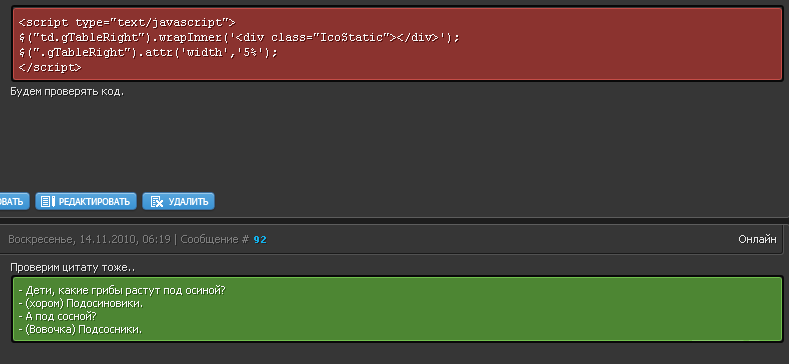Click the script type="text/javascript" code line
The height and width of the screenshot is (364, 789).
click(x=127, y=23)
